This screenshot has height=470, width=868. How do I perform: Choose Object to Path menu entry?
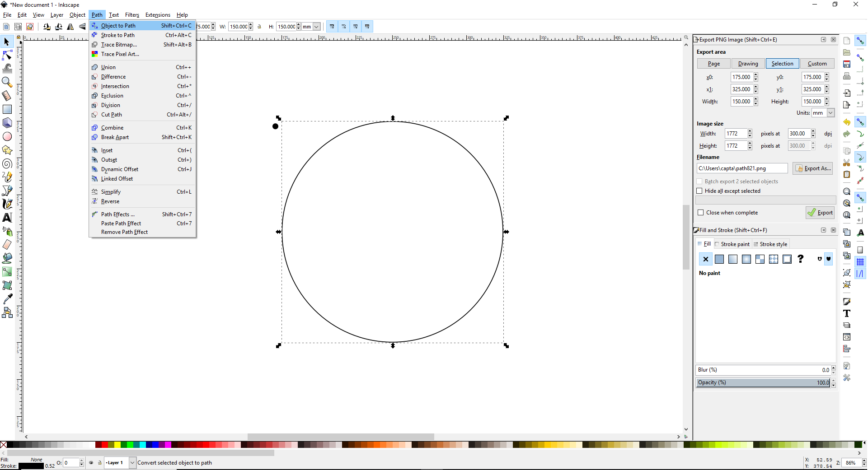point(142,26)
